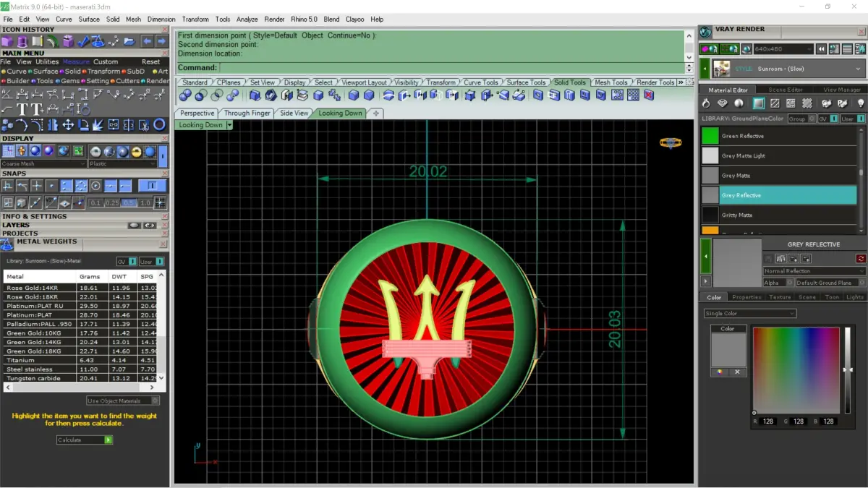The height and width of the screenshot is (488, 868).
Task: Click the ring material icon in Material Editor
Action: 706,103
